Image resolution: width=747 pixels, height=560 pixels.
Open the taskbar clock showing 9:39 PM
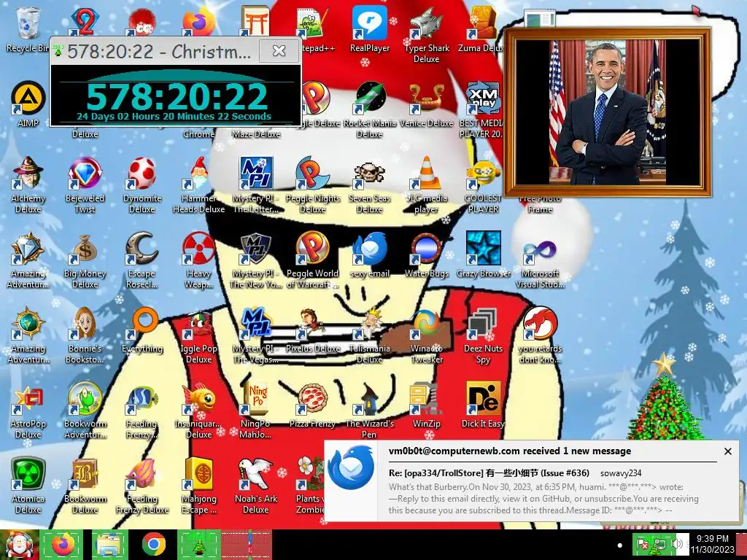click(x=712, y=544)
